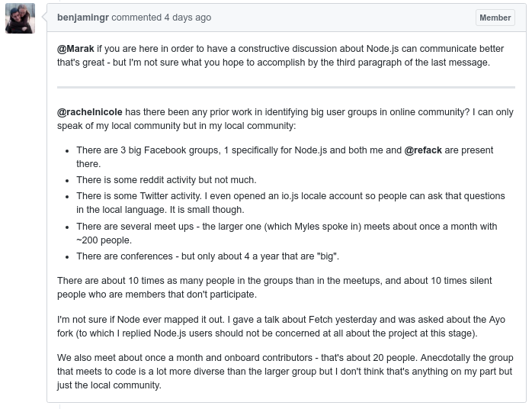Open the benjamingr username profile link
Screen dimensions: 532x409
(83, 18)
